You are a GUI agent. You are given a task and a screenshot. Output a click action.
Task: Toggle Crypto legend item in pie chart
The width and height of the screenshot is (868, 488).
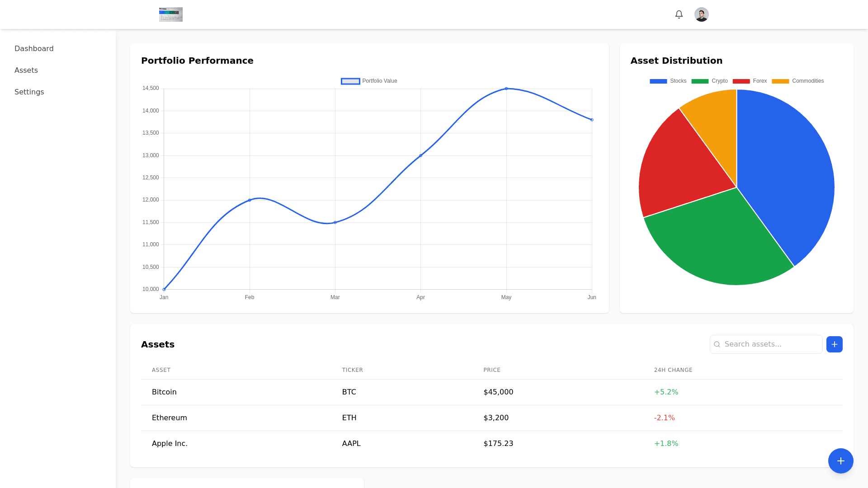(709, 81)
